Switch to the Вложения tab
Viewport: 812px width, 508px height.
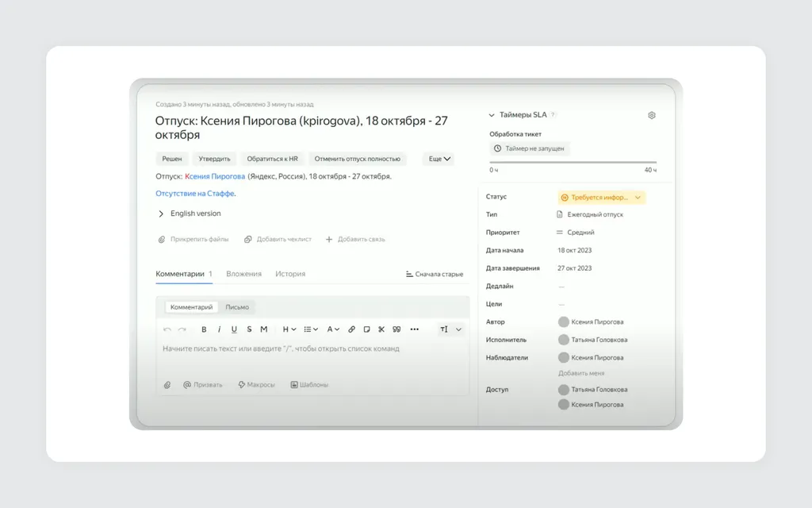tap(244, 274)
